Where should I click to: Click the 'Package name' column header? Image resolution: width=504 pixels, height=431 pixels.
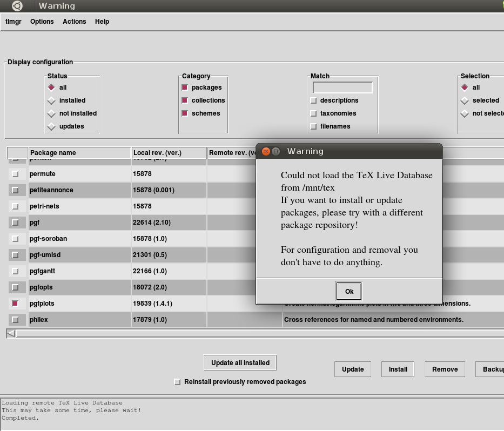[80, 153]
